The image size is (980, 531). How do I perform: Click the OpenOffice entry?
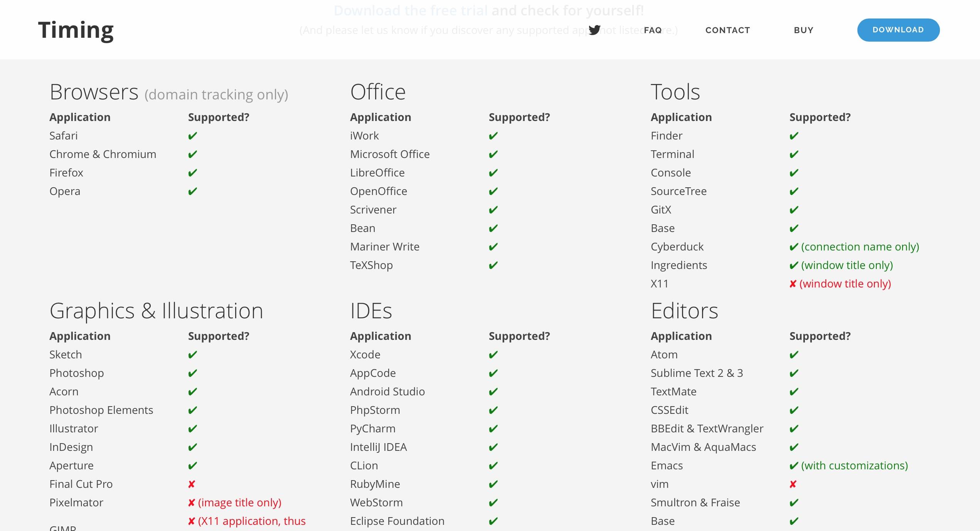[x=378, y=191]
